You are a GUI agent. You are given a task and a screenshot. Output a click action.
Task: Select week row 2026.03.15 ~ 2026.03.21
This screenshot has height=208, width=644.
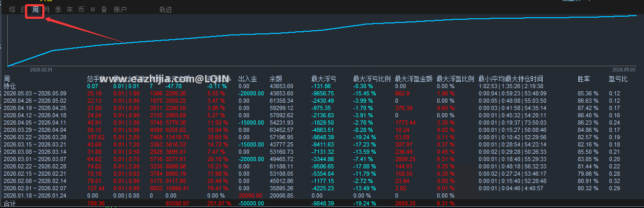[35, 144]
